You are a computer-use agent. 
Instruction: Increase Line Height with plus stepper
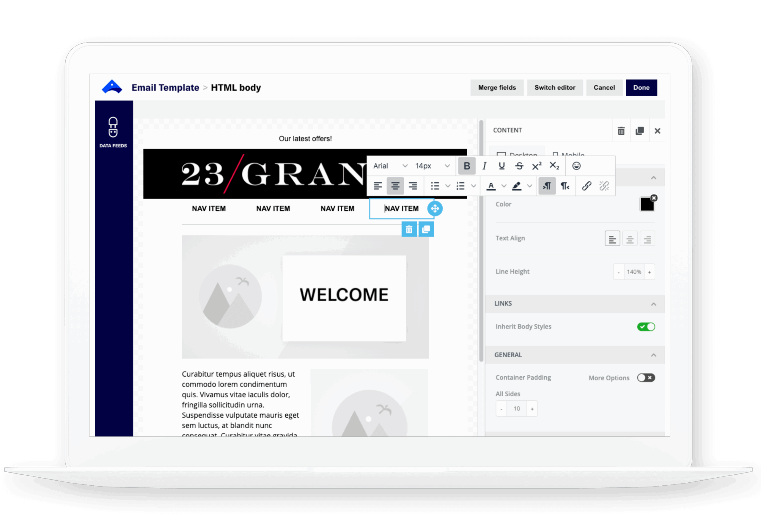tap(649, 272)
